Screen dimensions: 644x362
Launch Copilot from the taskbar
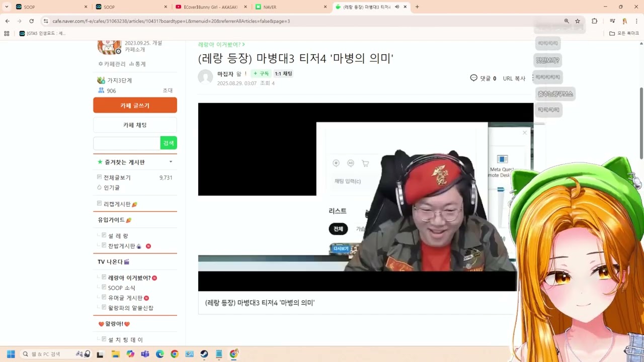click(130, 354)
